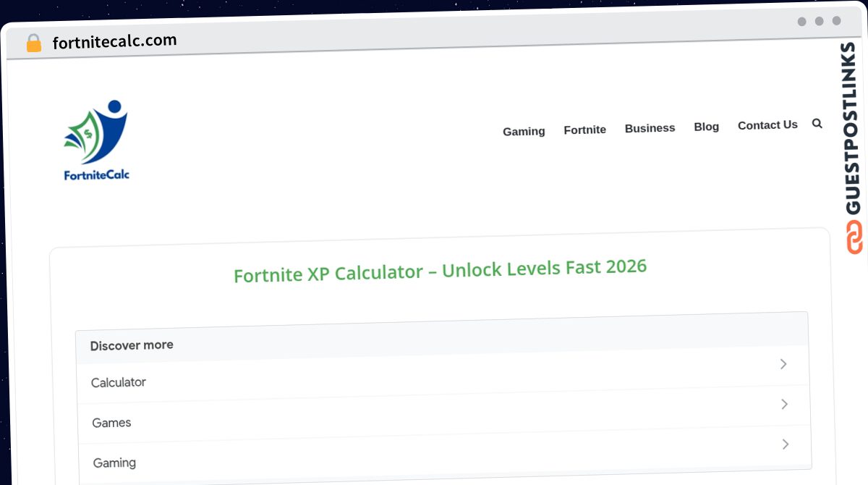Expand the chevron on the Calculator row
This screenshot has height=485, width=868.
click(783, 364)
